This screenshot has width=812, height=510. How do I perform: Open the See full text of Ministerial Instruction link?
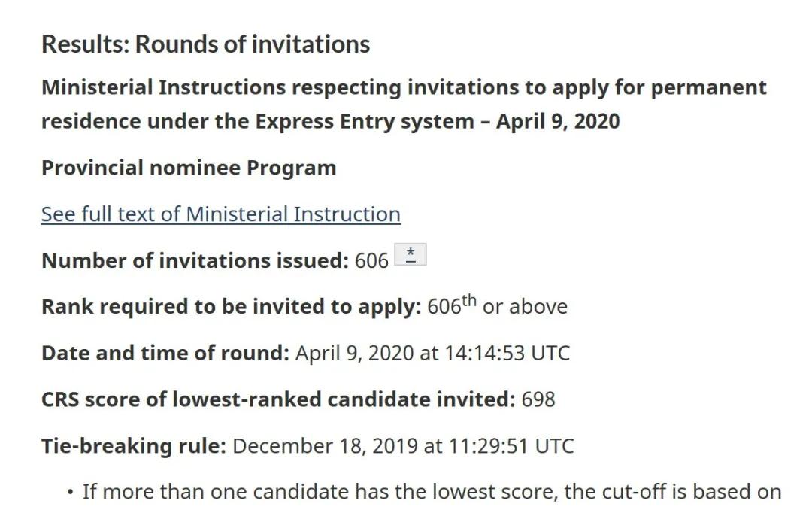point(220,214)
